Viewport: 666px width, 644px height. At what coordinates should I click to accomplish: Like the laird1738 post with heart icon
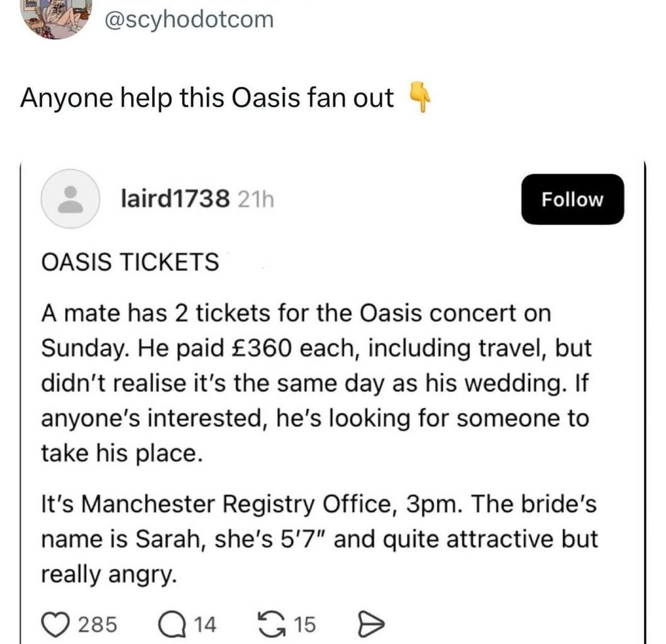[x=56, y=625]
